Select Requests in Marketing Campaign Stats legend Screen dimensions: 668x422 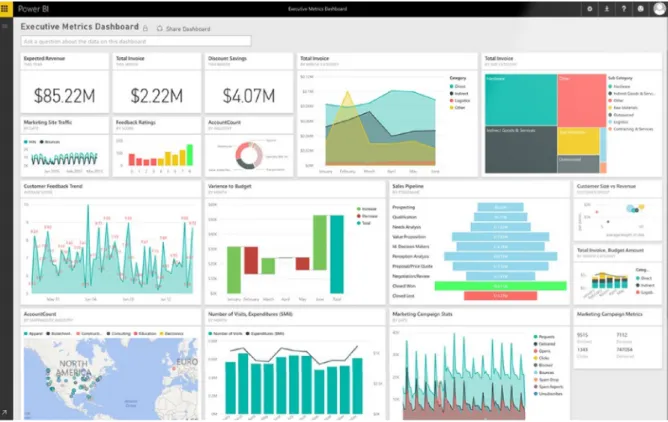pyautogui.click(x=544, y=337)
